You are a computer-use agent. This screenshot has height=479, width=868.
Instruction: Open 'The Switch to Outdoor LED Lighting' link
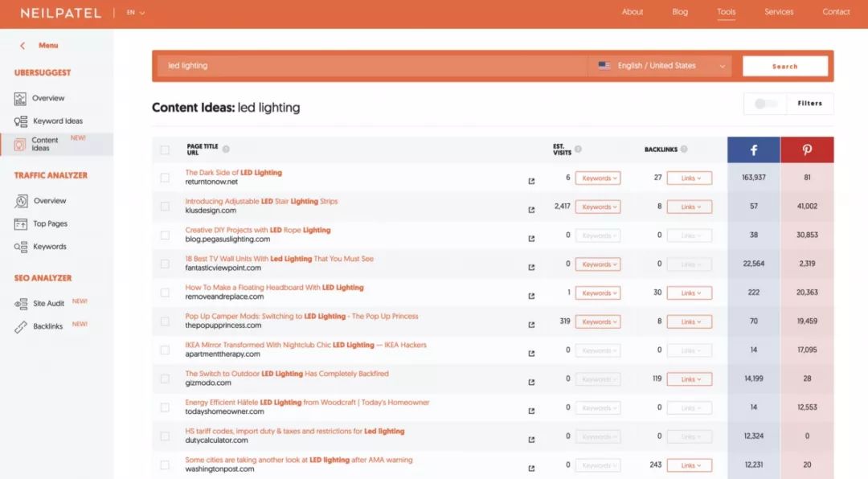coord(287,374)
